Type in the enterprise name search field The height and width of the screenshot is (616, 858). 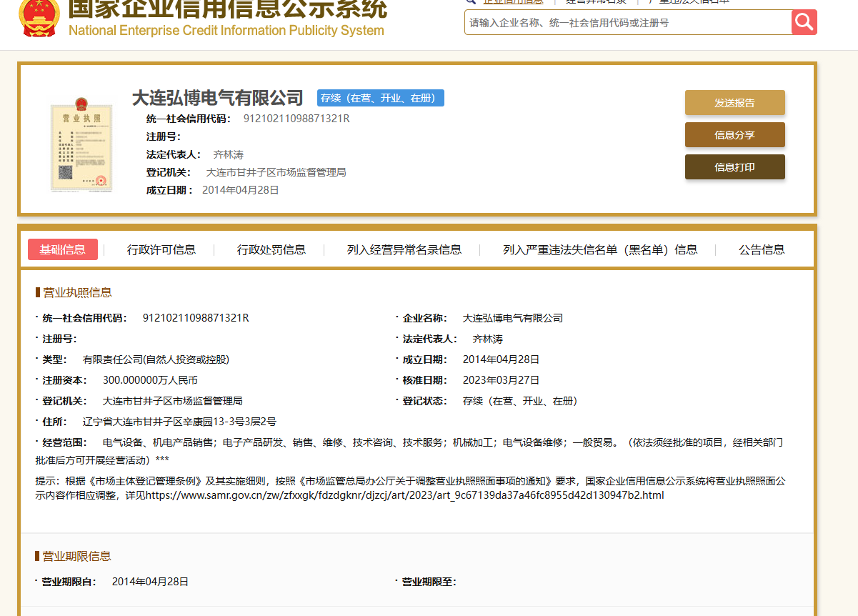[x=627, y=23]
